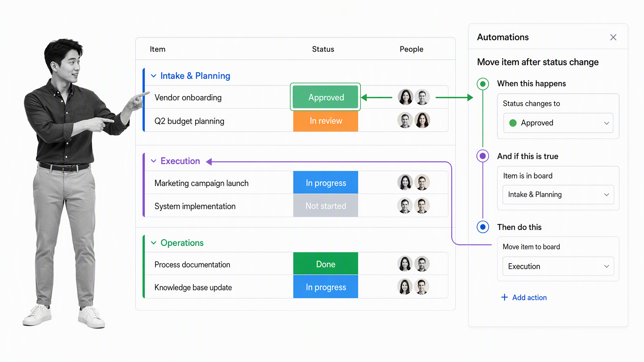Close the Automations panel
The width and height of the screenshot is (644, 362).
613,37
